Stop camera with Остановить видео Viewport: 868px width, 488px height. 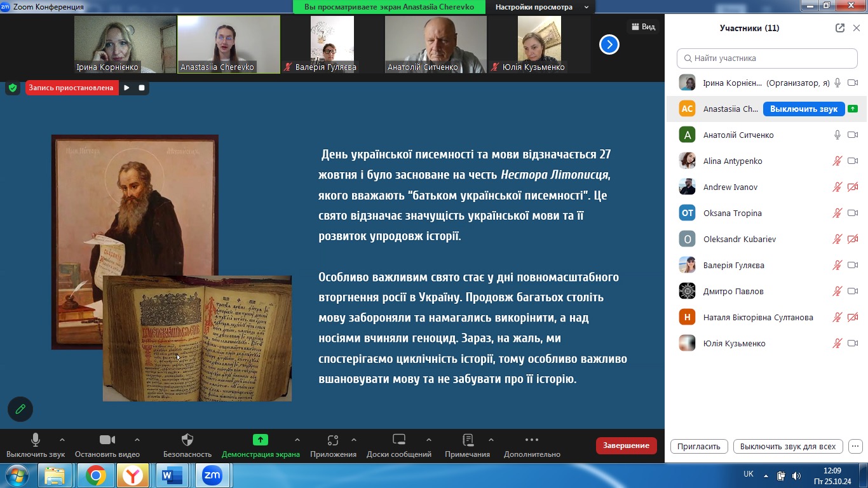(107, 445)
